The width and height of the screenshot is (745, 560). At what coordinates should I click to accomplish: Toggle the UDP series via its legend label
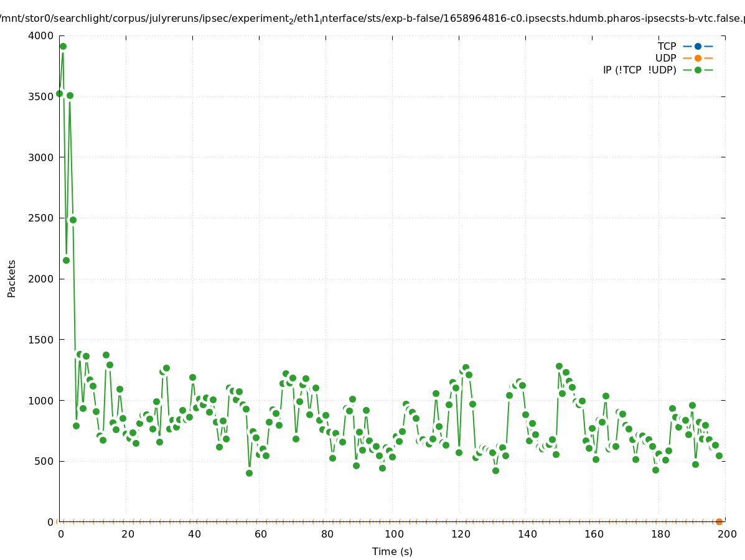pos(665,58)
